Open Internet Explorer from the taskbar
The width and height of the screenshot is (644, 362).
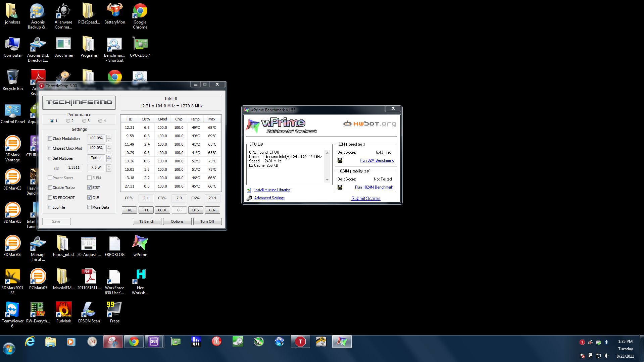[x=30, y=342]
